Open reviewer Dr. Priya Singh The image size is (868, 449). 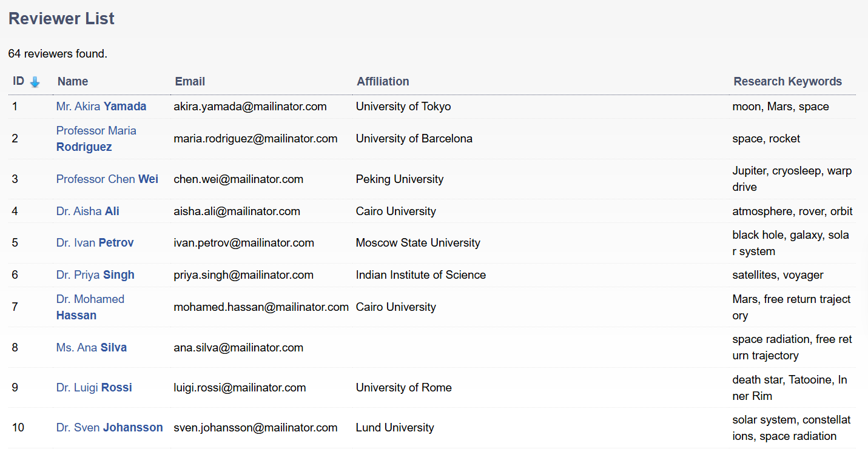click(95, 274)
